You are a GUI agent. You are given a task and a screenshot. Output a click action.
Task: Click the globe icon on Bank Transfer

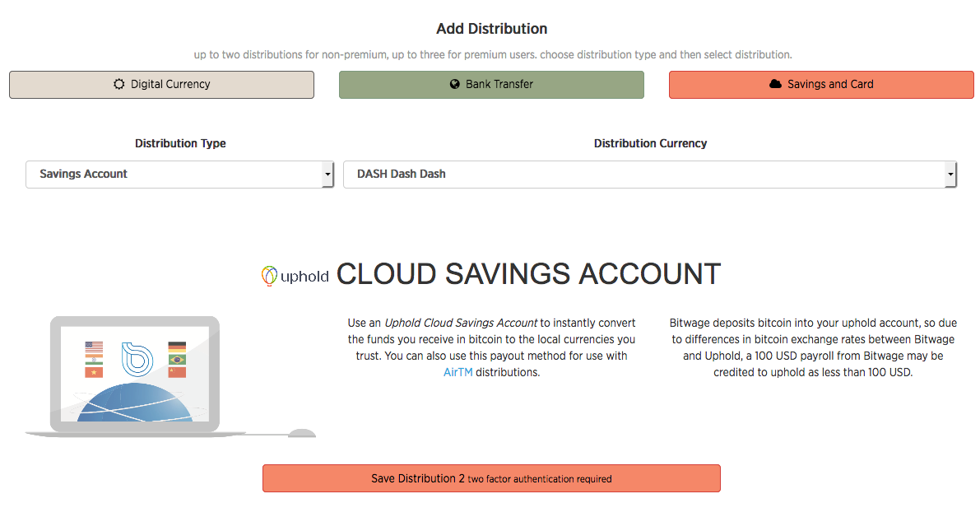pos(454,84)
